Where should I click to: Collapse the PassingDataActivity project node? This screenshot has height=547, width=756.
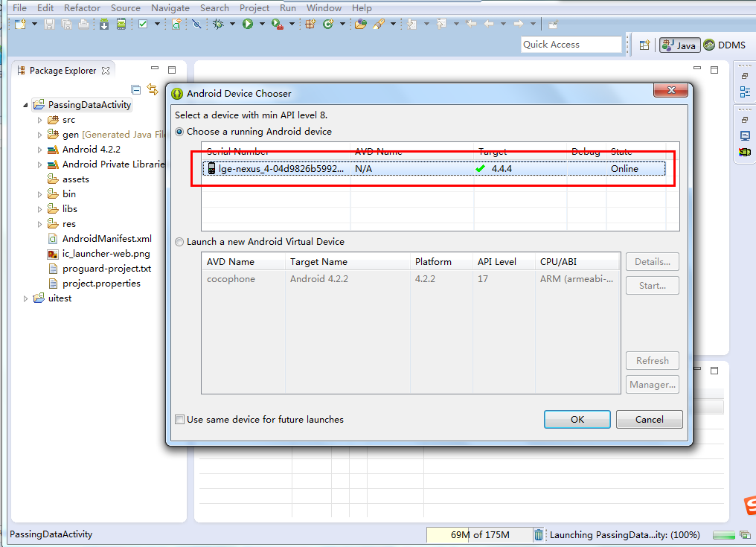click(x=25, y=105)
